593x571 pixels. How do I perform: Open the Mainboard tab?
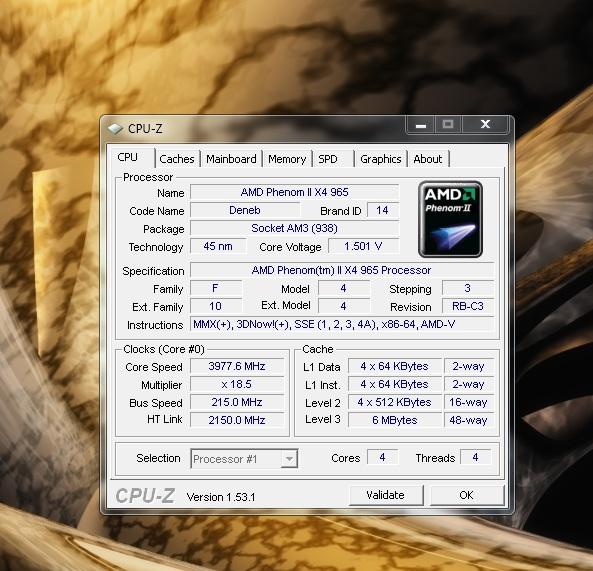point(231,159)
